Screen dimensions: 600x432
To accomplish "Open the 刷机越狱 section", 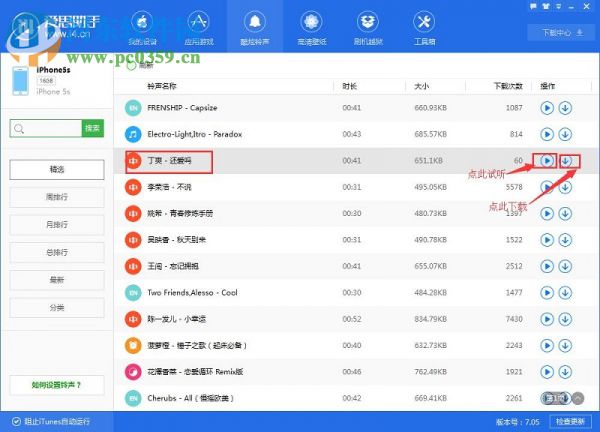I will pos(368,28).
